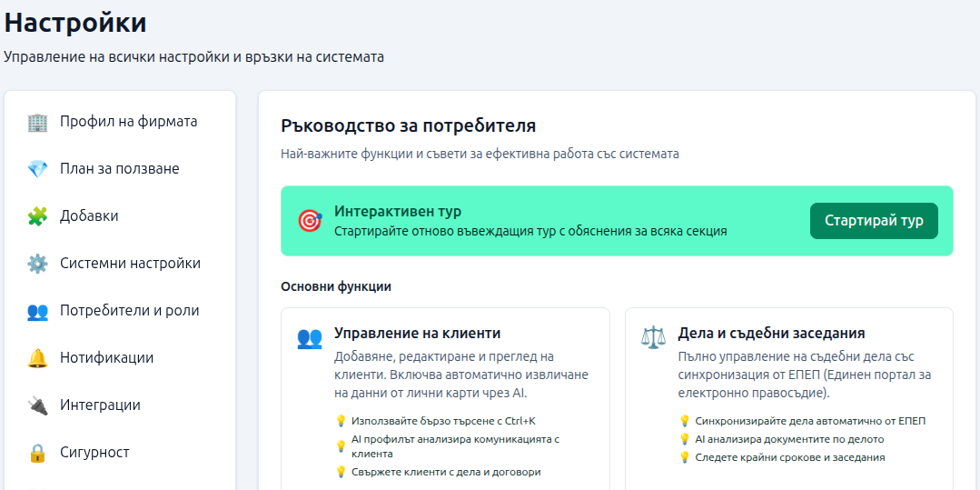Viewport: 980px width, 490px height.
Task: Click the lightbulb beside the Ctrl+K search tip
Action: click(341, 421)
